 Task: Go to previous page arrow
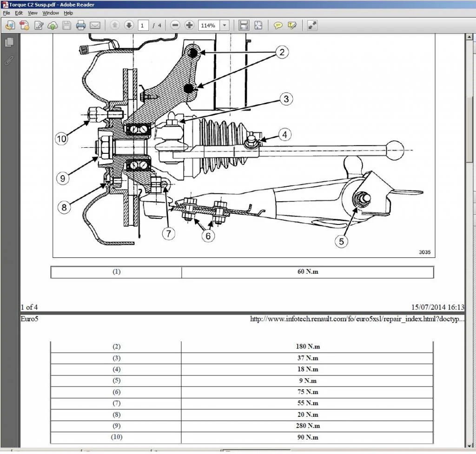115,25
